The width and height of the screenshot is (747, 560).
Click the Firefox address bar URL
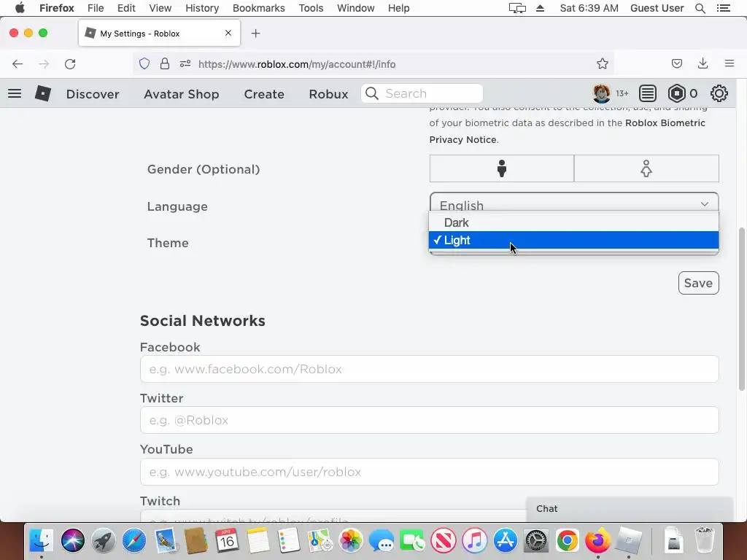point(297,64)
